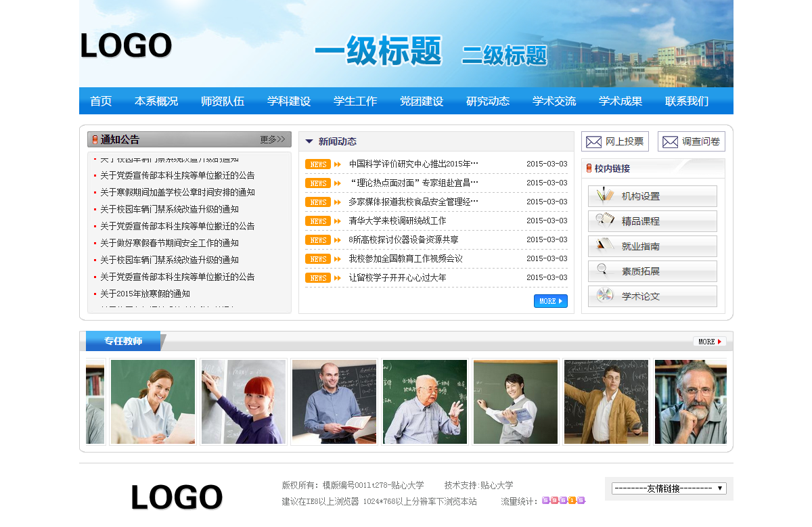Click the magnifier icon beside 素质拓展
The width and height of the screenshot is (812, 527).
tap(603, 271)
